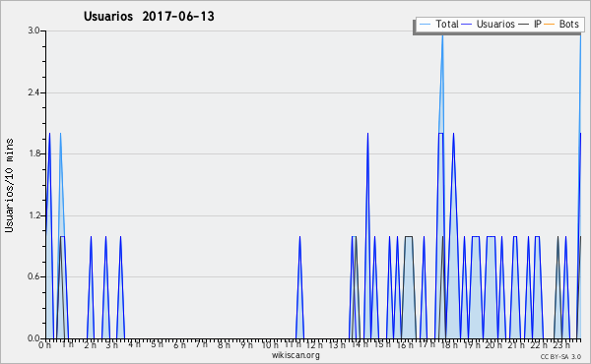Click the wikiscan.org text below chart

click(295, 355)
